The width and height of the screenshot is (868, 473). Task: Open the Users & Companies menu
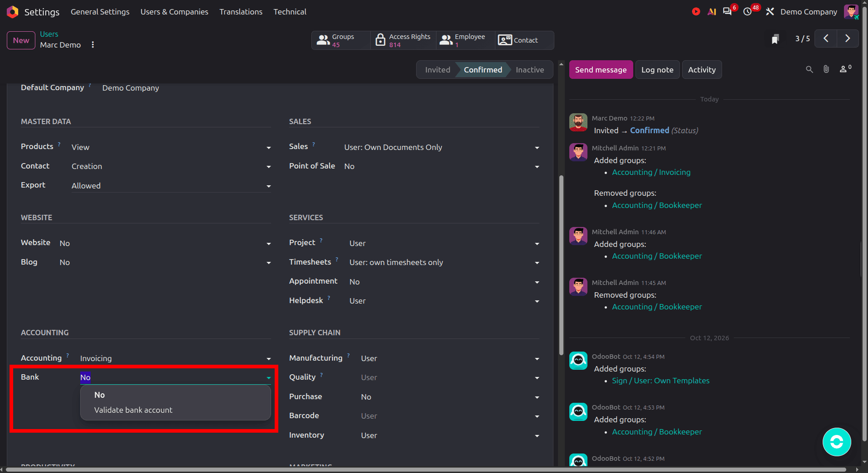pos(175,12)
